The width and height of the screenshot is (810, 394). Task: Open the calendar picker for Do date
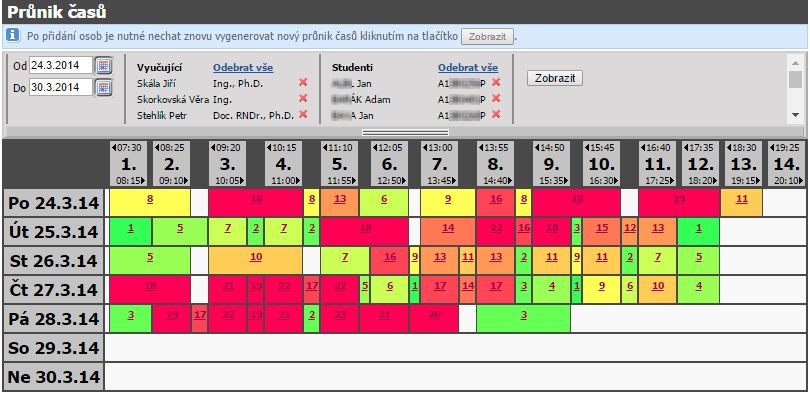click(x=104, y=87)
